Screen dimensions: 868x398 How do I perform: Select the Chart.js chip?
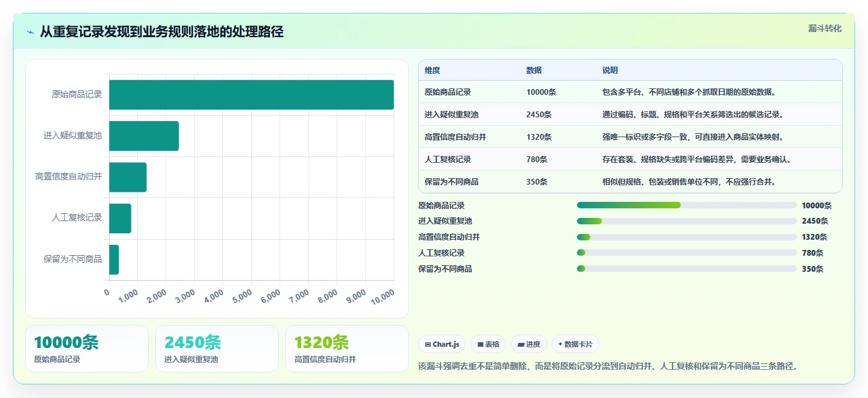coord(442,344)
